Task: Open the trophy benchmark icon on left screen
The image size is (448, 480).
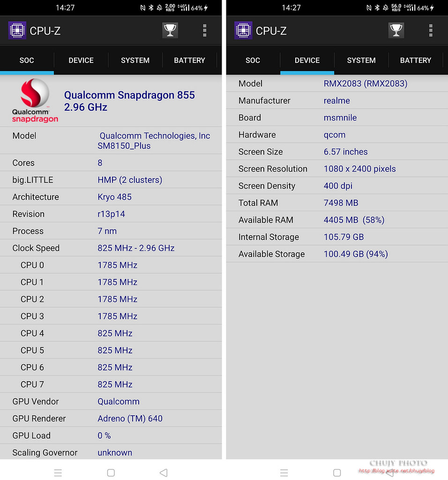Action: click(170, 30)
